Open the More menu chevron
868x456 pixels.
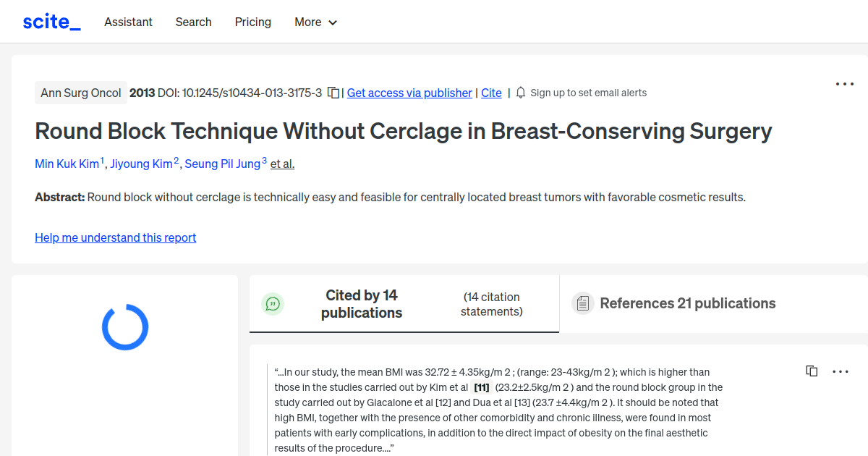333,22
